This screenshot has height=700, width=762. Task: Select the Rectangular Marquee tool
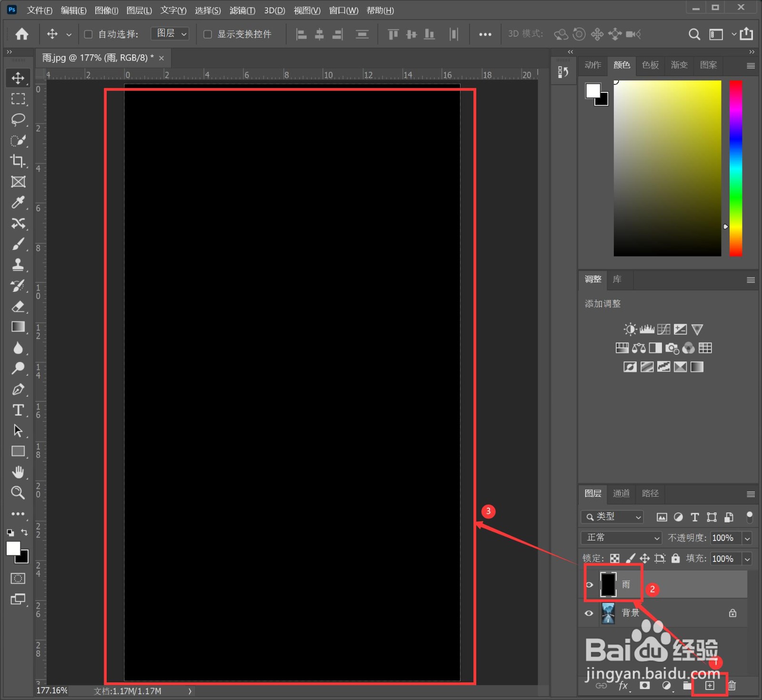(x=18, y=99)
